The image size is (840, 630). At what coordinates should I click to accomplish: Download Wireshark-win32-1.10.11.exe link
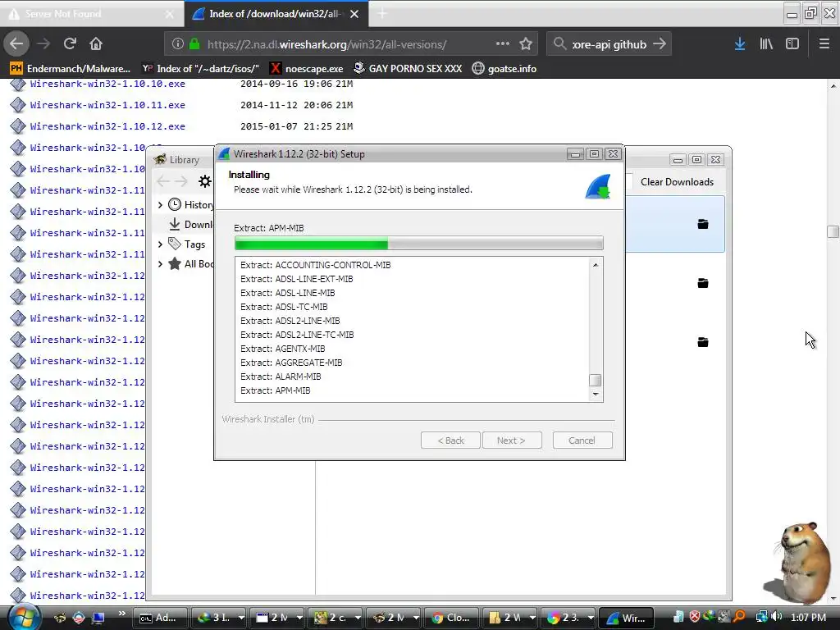pyautogui.click(x=107, y=105)
